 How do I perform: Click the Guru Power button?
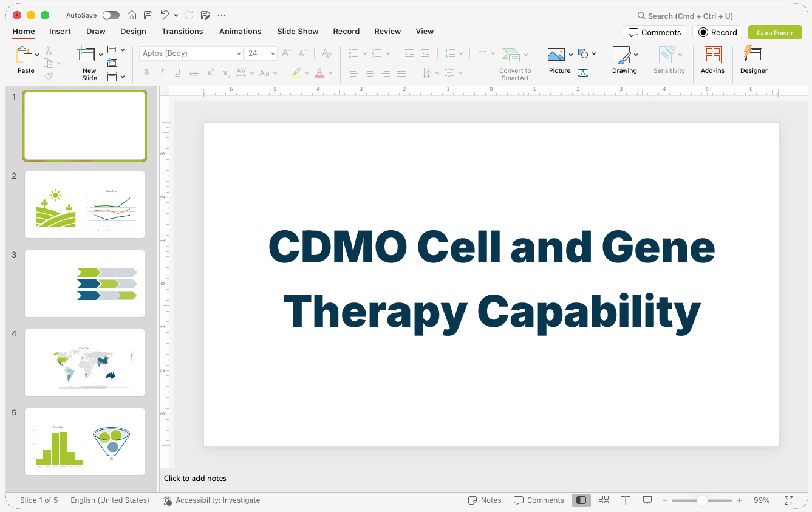[x=775, y=32]
